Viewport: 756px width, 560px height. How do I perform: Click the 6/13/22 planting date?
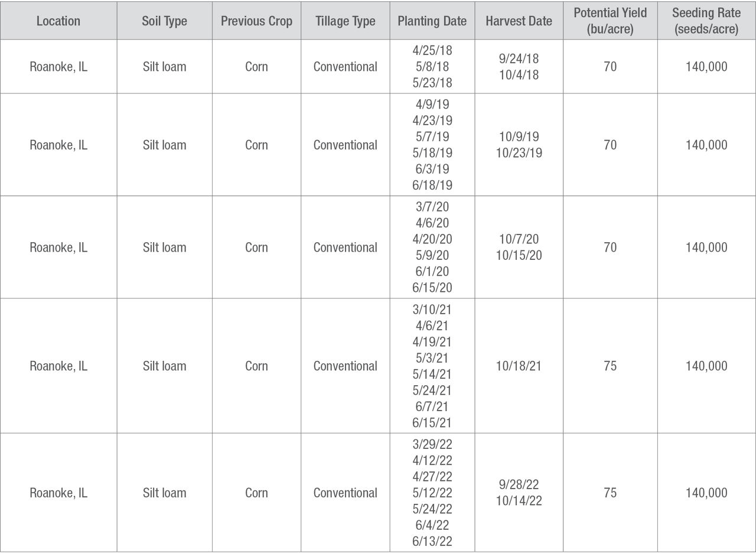[432, 541]
